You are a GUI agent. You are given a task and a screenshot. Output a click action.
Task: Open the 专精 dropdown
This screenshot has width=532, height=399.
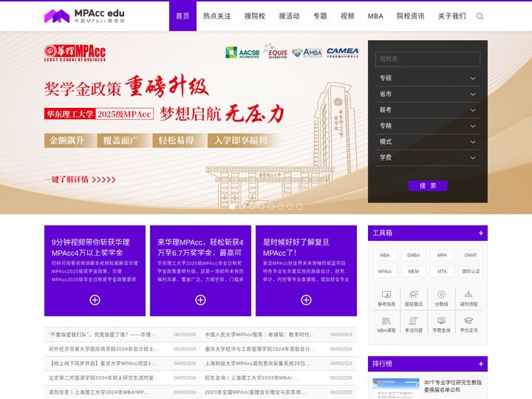coord(428,126)
